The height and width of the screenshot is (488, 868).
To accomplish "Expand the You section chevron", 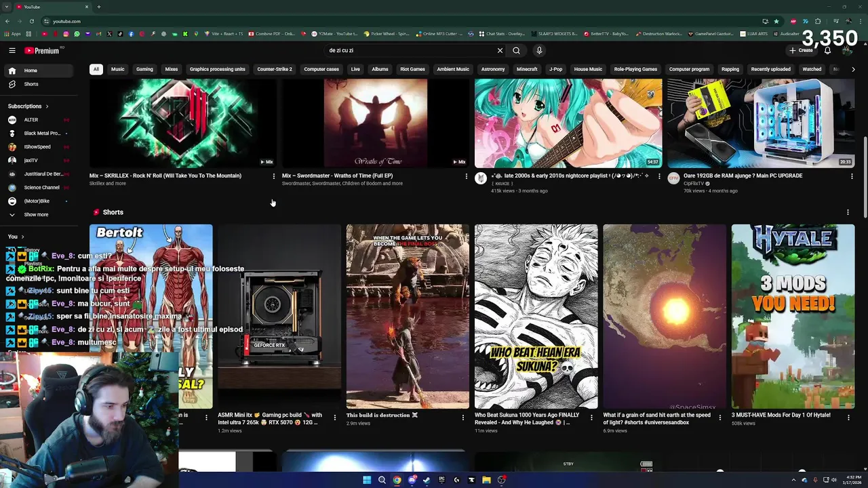I will point(22,237).
